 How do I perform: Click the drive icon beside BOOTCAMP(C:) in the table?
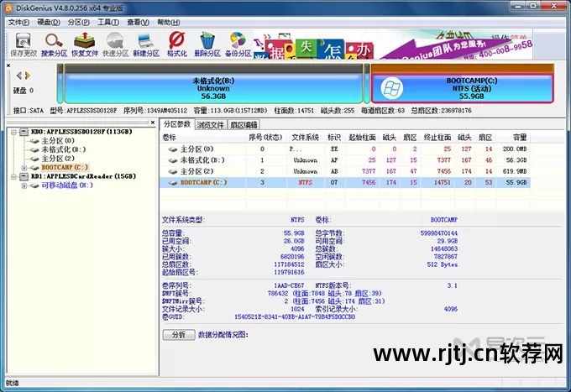click(173, 183)
